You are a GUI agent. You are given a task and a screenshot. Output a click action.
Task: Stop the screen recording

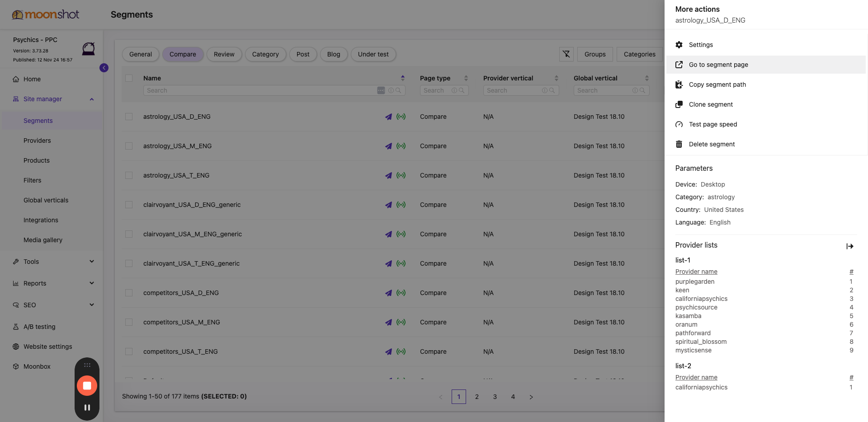coord(87,386)
